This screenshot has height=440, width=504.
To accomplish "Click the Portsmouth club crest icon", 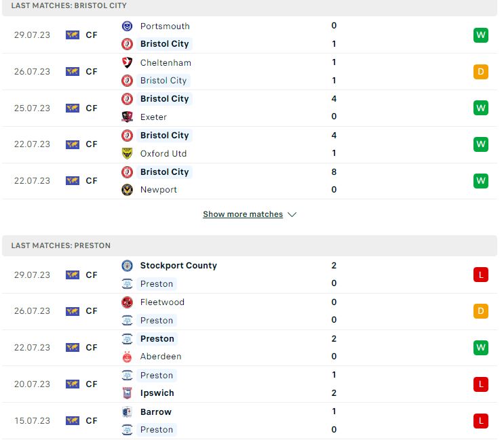I will (x=128, y=26).
